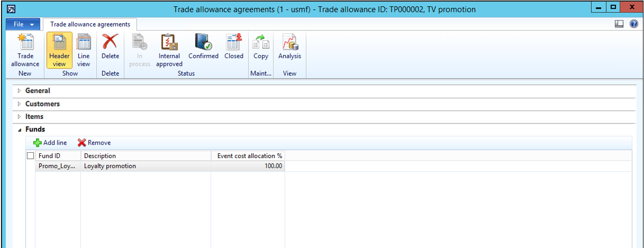Open the File menu
The width and height of the screenshot is (644, 248).
(23, 24)
